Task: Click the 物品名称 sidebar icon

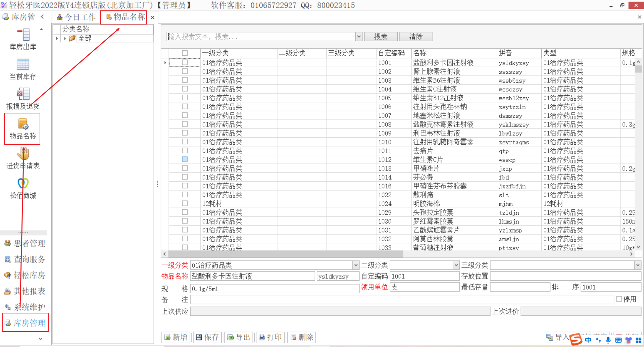Action: (23, 129)
